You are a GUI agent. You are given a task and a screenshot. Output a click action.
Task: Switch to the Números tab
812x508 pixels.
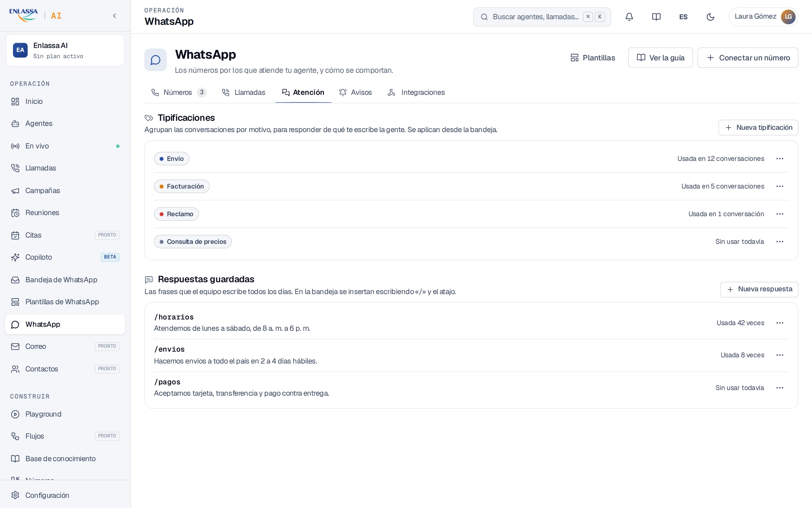click(179, 92)
